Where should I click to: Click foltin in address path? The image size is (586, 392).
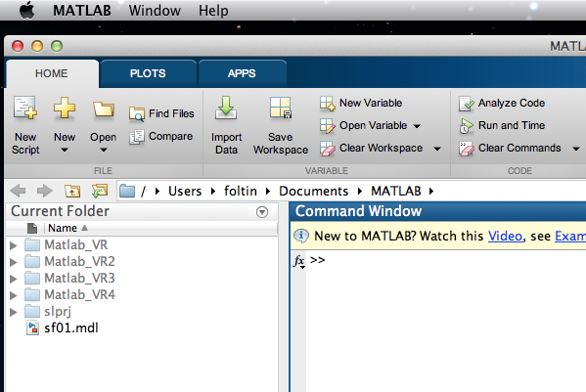[x=241, y=192]
